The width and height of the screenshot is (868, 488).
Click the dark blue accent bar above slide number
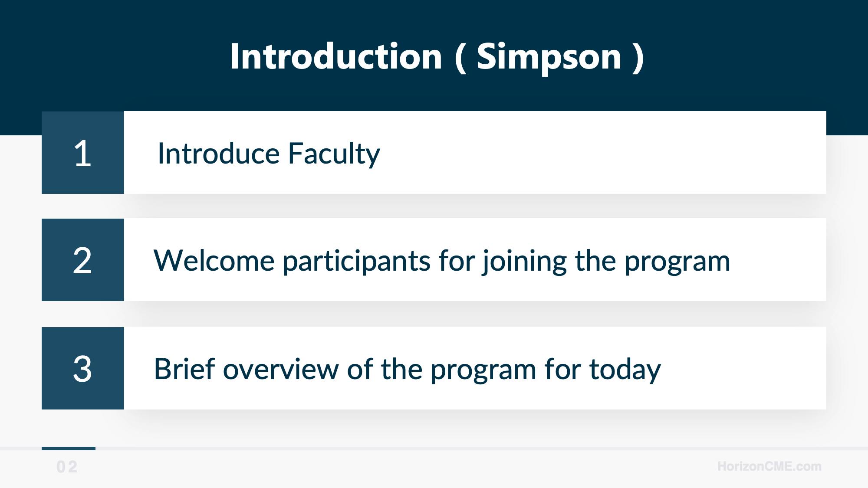click(69, 449)
